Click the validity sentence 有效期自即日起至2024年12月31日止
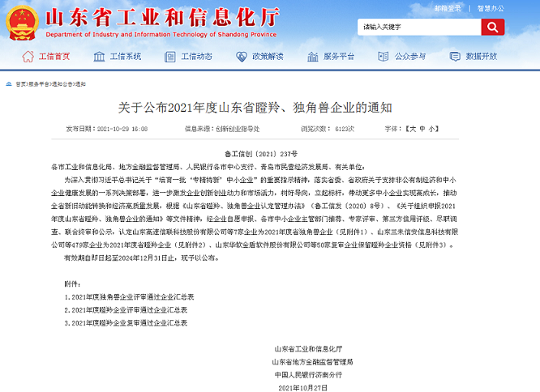This screenshot has height=392, width=540. (x=119, y=258)
